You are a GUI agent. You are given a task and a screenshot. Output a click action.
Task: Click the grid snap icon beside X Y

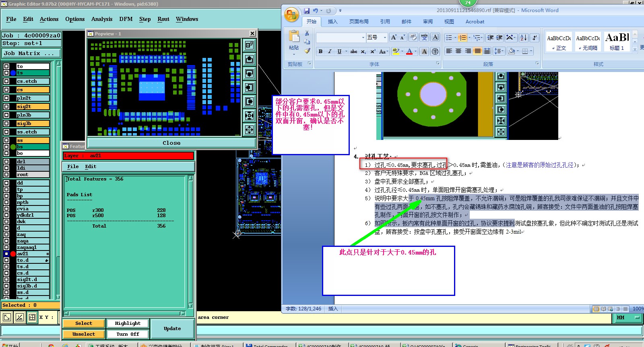[32, 317]
